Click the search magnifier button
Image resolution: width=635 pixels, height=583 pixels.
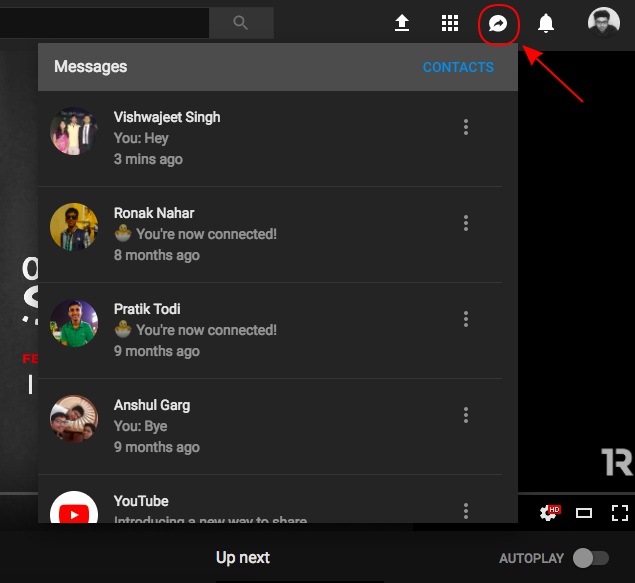pos(240,22)
